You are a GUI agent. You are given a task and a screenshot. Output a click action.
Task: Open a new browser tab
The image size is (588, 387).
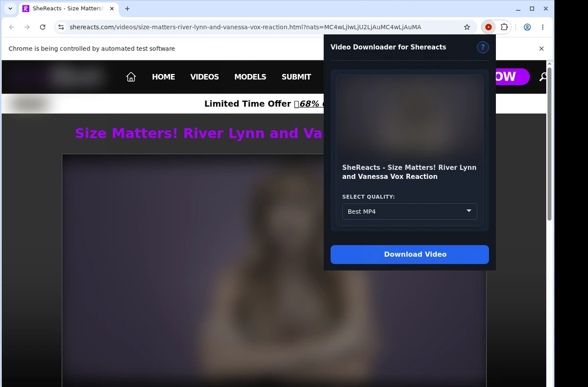click(127, 8)
